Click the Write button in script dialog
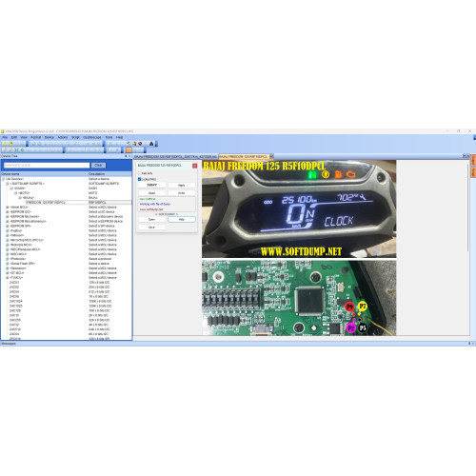Viewport: 476px width, 476px height. tap(182, 193)
